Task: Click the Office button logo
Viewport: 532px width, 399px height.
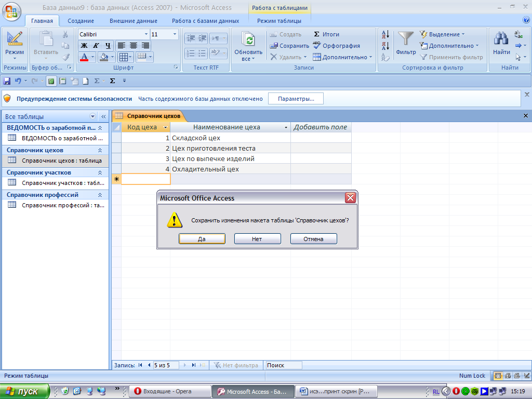Action: (x=11, y=11)
